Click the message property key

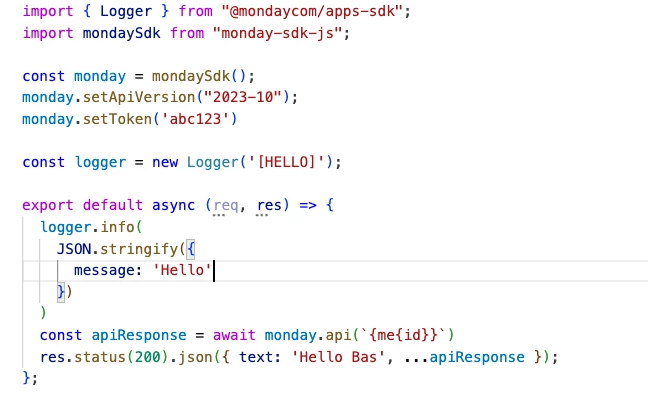(104, 270)
